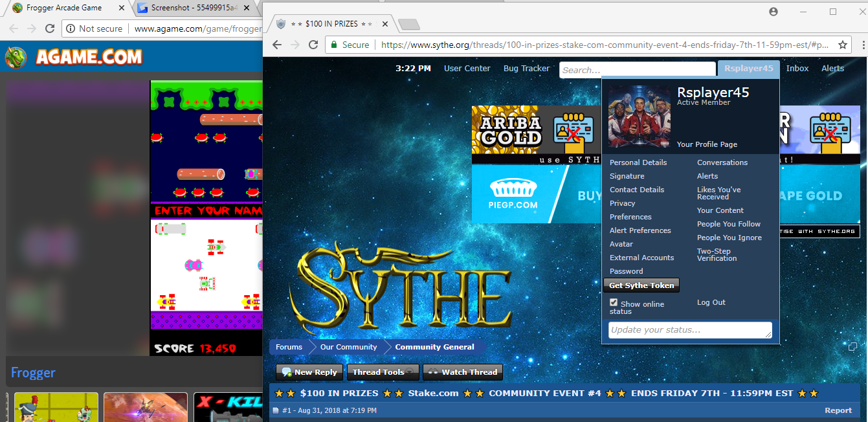Bookmark the Sythe page with the star icon
The image size is (868, 422).
(x=843, y=45)
